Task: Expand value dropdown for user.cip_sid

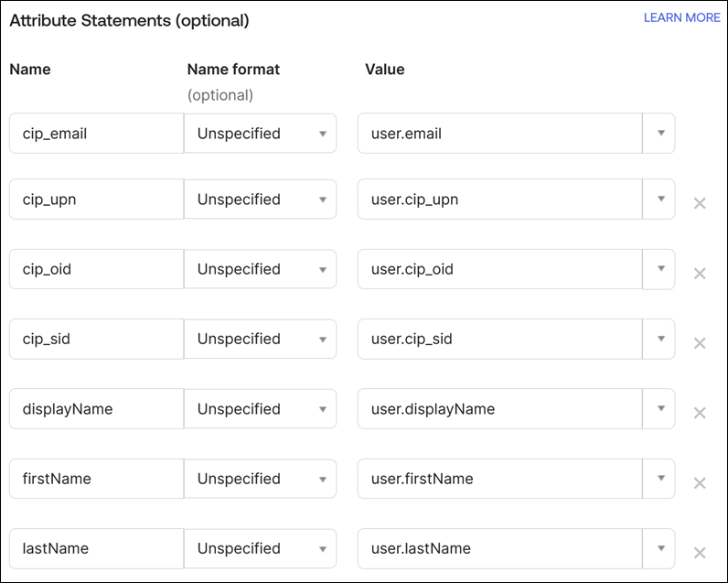Action: point(659,339)
